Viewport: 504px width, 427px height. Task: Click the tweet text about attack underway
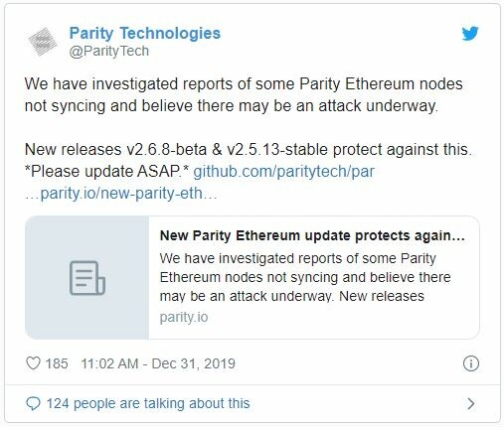point(244,94)
